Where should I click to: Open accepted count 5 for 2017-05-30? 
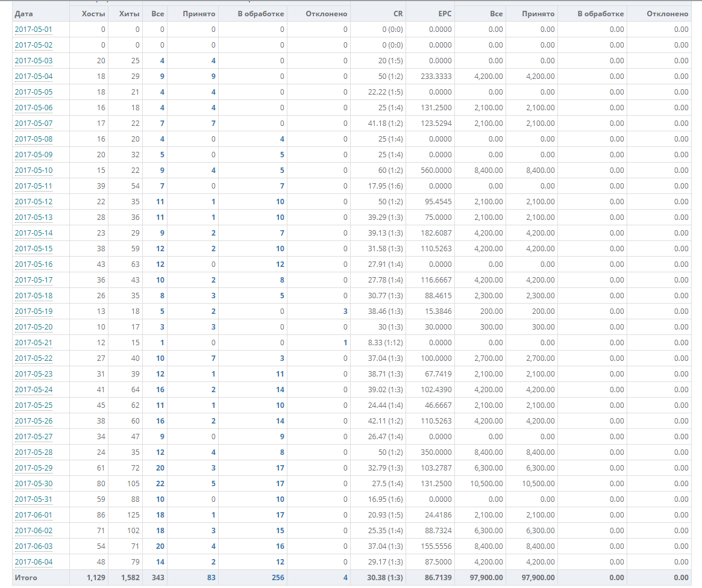(213, 484)
